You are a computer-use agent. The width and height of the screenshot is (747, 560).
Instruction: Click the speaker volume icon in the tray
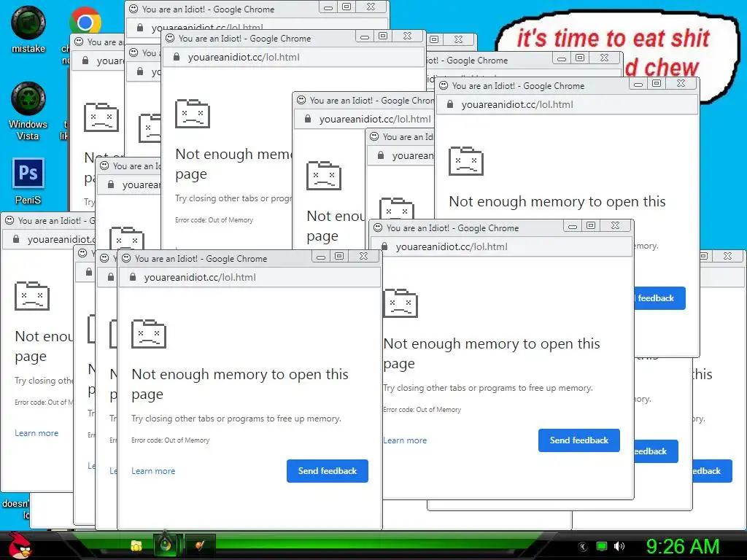point(619,546)
